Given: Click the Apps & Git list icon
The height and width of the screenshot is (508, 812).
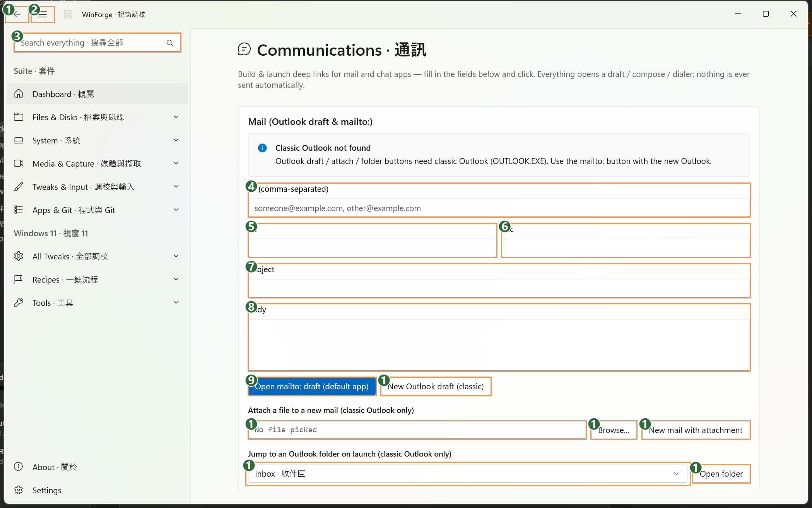Looking at the screenshot, I should coord(19,210).
